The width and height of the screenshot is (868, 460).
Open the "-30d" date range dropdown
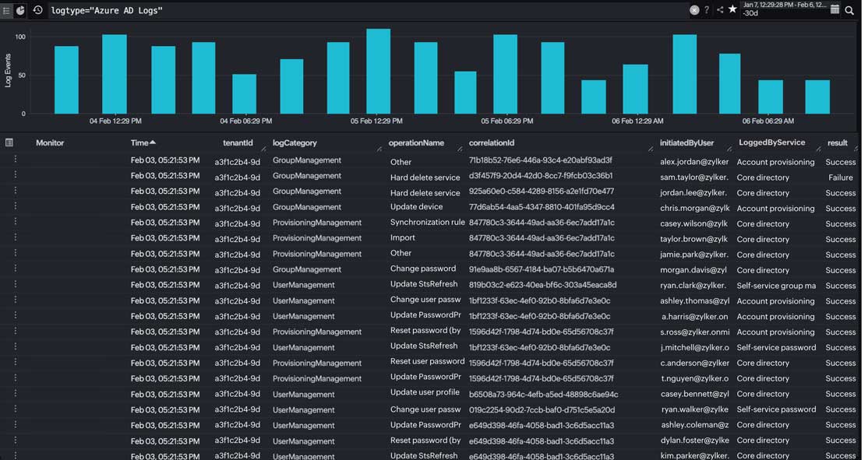(x=752, y=16)
